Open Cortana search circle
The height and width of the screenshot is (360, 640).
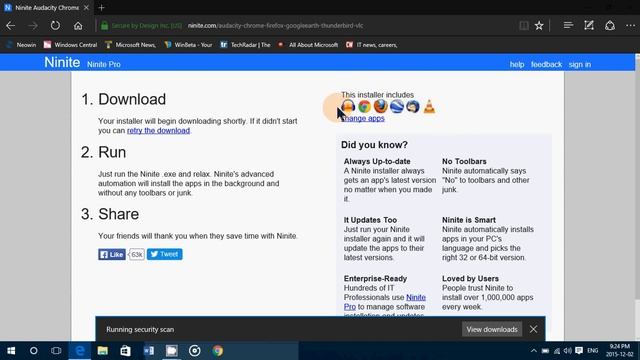tap(33, 351)
